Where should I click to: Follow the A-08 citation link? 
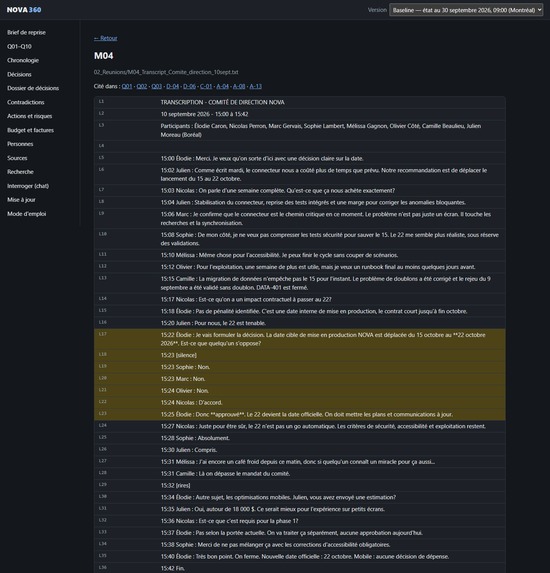tap(239, 86)
